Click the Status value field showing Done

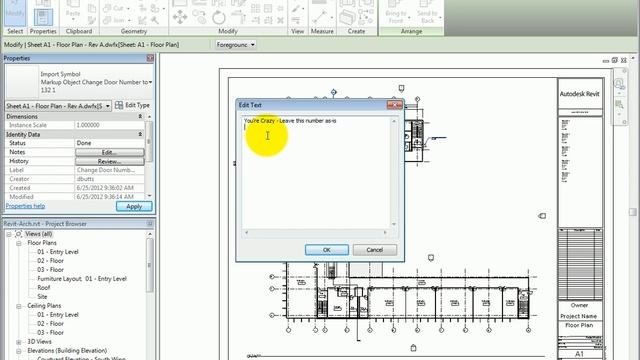point(109,143)
